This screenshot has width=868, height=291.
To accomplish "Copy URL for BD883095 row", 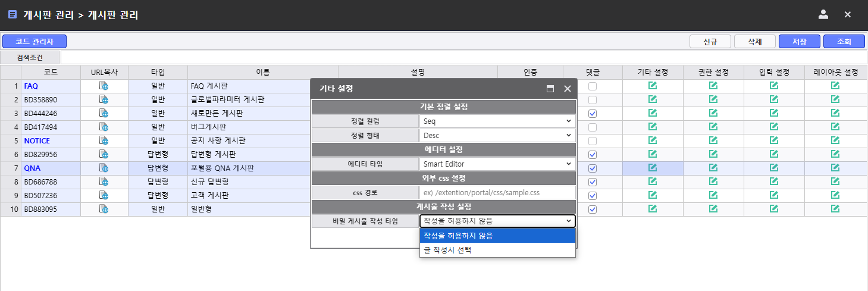I will point(104,209).
